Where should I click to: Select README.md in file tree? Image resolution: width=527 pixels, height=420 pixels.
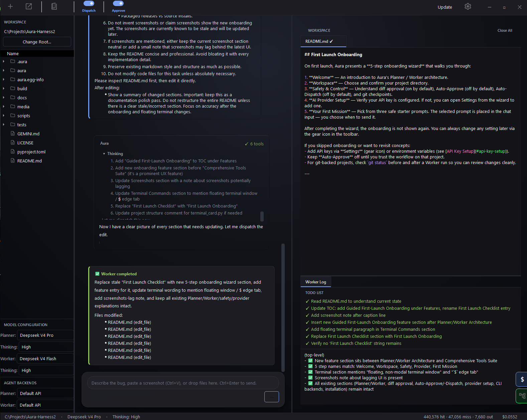point(29,161)
